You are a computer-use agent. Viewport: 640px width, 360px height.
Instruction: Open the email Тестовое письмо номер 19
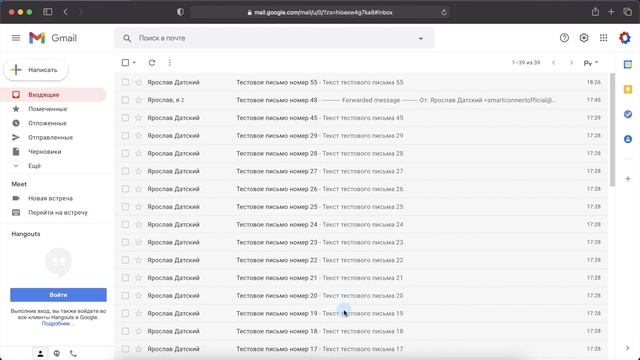tap(361, 313)
